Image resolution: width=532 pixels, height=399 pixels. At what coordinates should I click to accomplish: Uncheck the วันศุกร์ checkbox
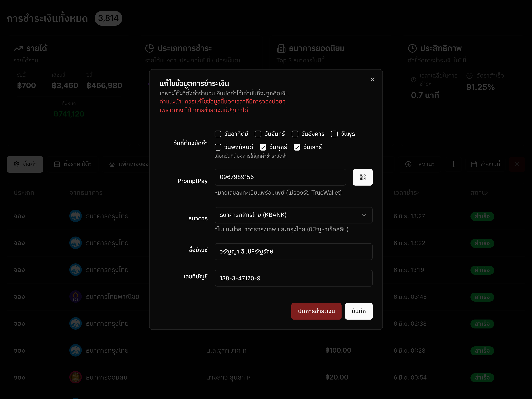pyautogui.click(x=263, y=147)
